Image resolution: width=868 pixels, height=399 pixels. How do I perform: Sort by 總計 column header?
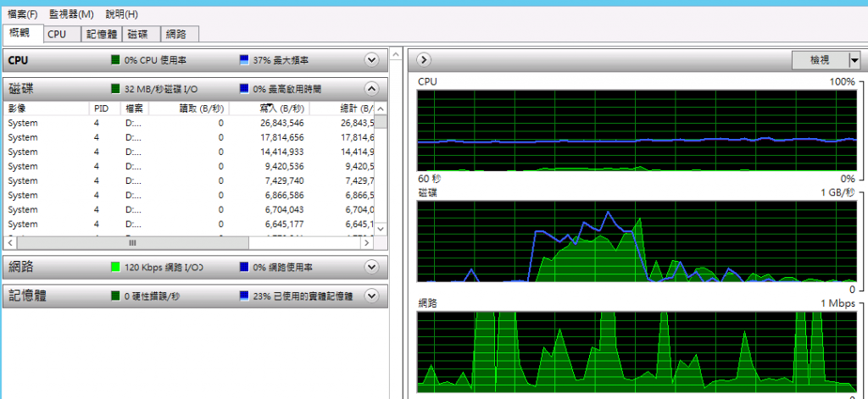pos(342,108)
